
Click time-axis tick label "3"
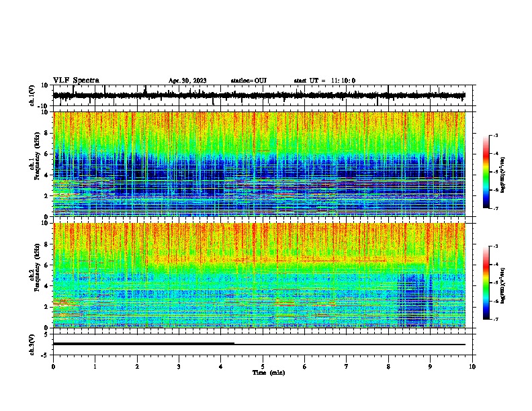179,367
